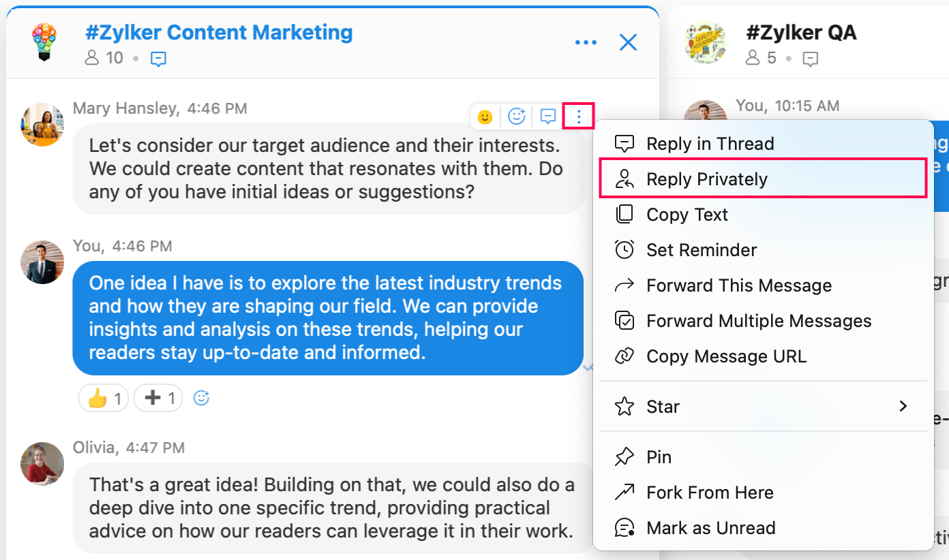Image resolution: width=949 pixels, height=560 pixels.
Task: Expand the Star submenu arrow
Action: (x=903, y=407)
